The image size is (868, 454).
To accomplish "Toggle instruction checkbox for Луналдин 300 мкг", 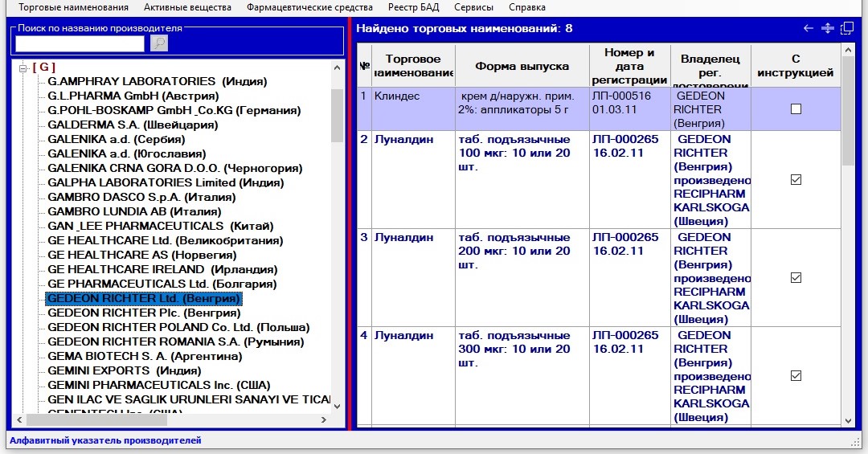I will pos(796,375).
